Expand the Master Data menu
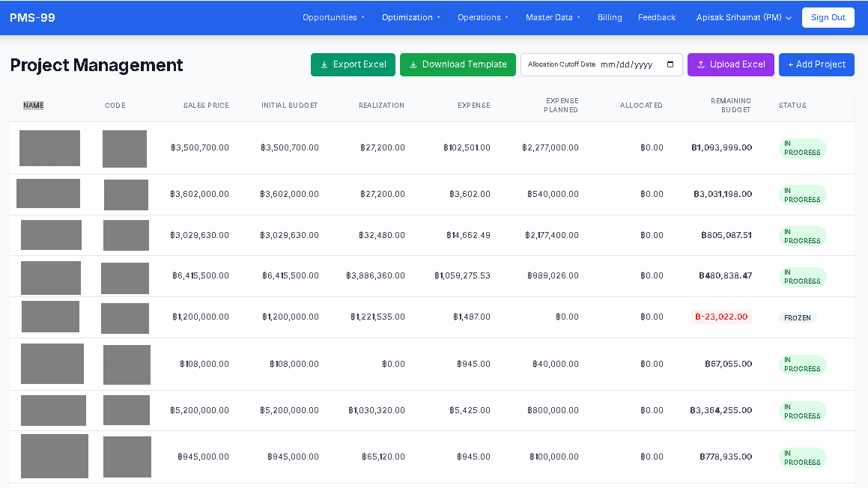 coord(553,17)
